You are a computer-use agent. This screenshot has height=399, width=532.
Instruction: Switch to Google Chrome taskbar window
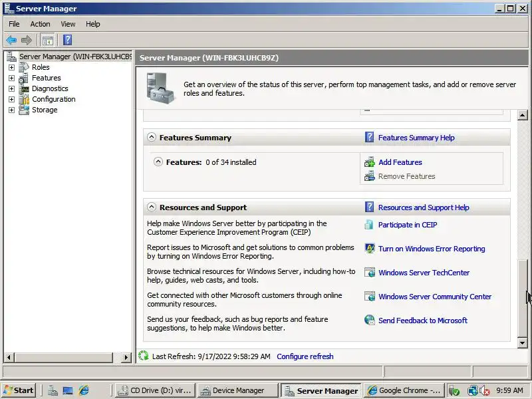point(404,390)
